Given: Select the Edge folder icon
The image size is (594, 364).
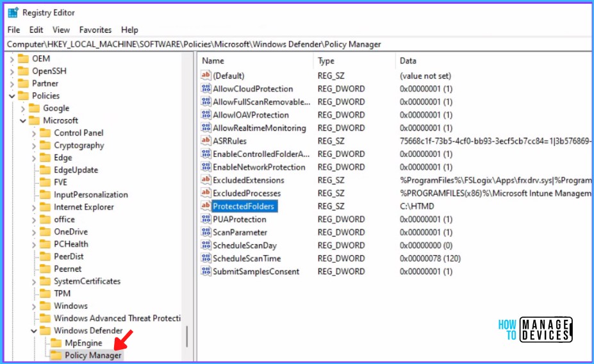Looking at the screenshot, I should coord(45,157).
